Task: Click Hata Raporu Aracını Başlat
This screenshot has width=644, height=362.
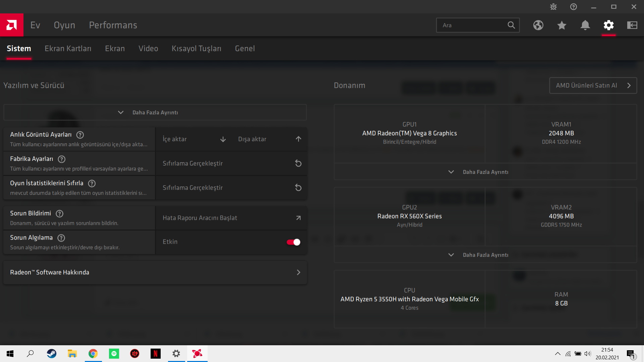Action: click(x=231, y=218)
